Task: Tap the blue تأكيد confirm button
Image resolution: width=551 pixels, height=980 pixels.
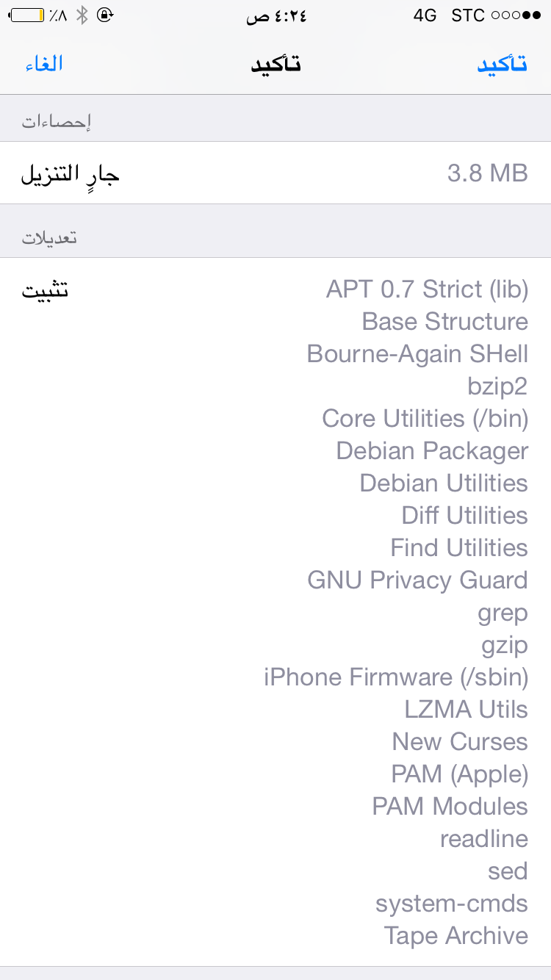Action: 503,64
